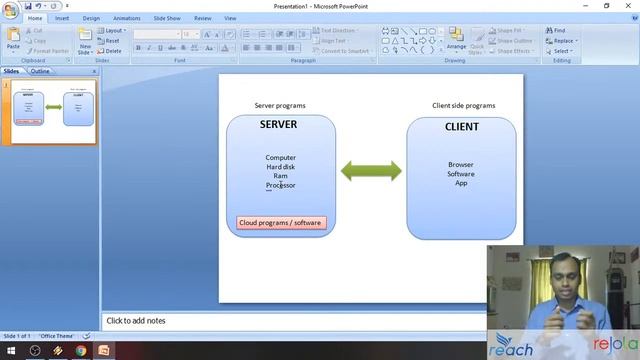Open Customize Quick Access Toolbar arrow
The width and height of the screenshot is (640, 360).
67,6
